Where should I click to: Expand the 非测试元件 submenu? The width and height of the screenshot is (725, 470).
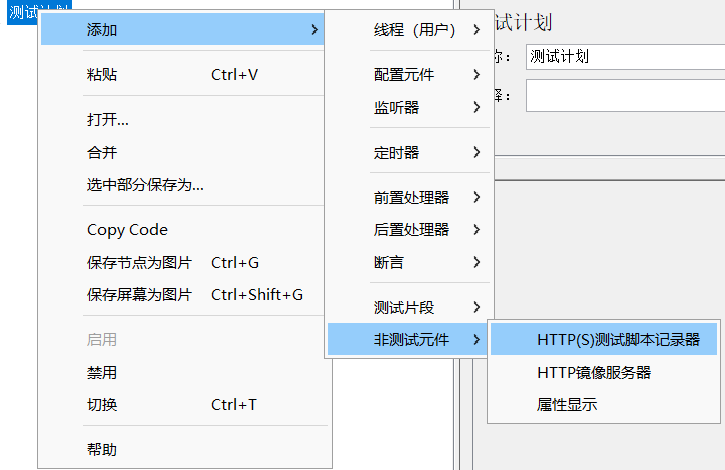coord(409,340)
